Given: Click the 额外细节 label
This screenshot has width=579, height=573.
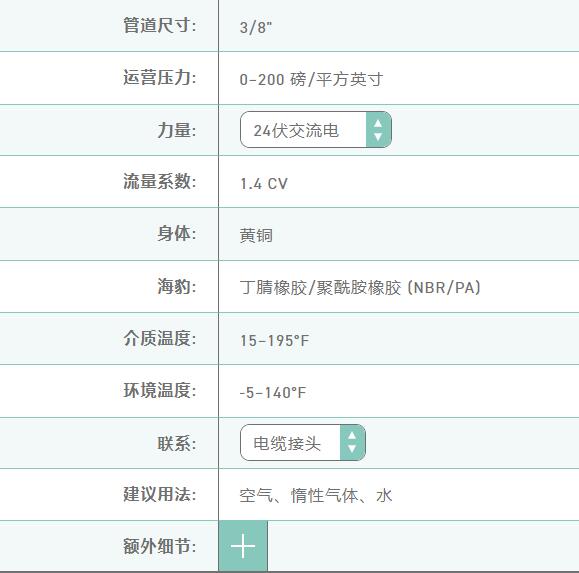Looking at the screenshot, I should (160, 546).
